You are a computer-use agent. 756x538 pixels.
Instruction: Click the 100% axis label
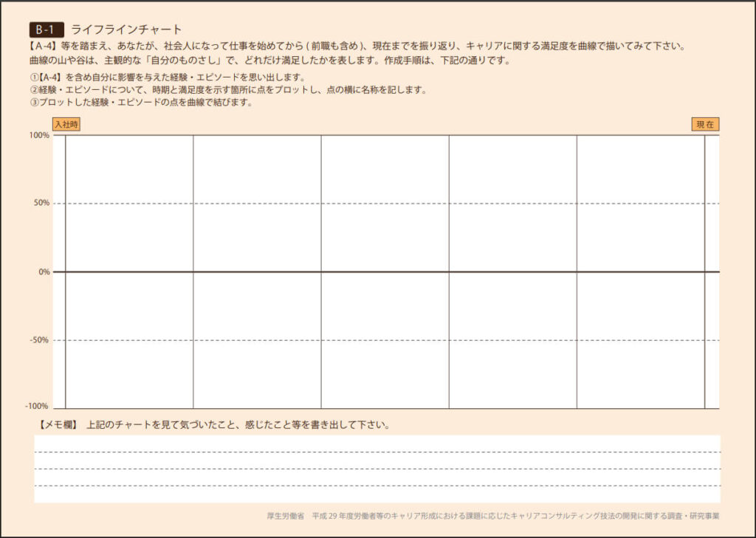coord(39,137)
